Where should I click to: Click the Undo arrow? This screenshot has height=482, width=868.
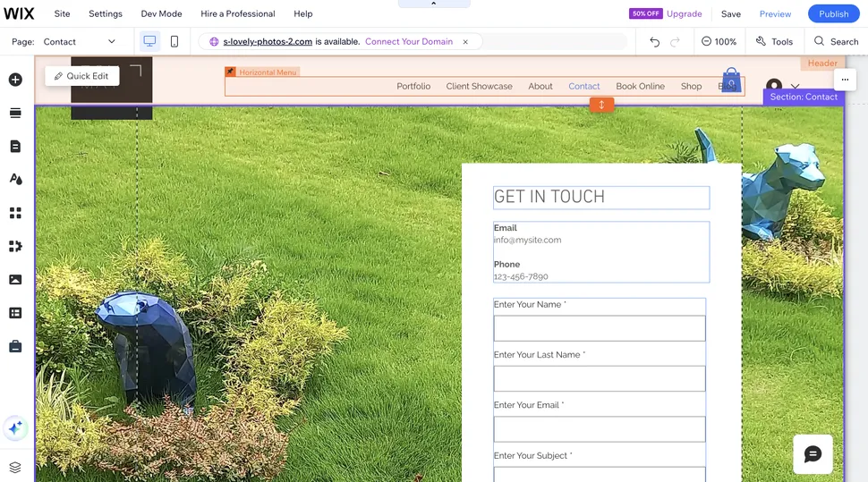pyautogui.click(x=655, y=42)
